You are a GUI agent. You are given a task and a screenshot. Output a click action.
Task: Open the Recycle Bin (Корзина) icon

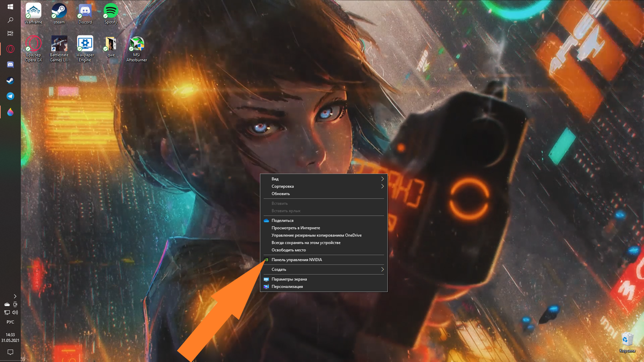[627, 343]
